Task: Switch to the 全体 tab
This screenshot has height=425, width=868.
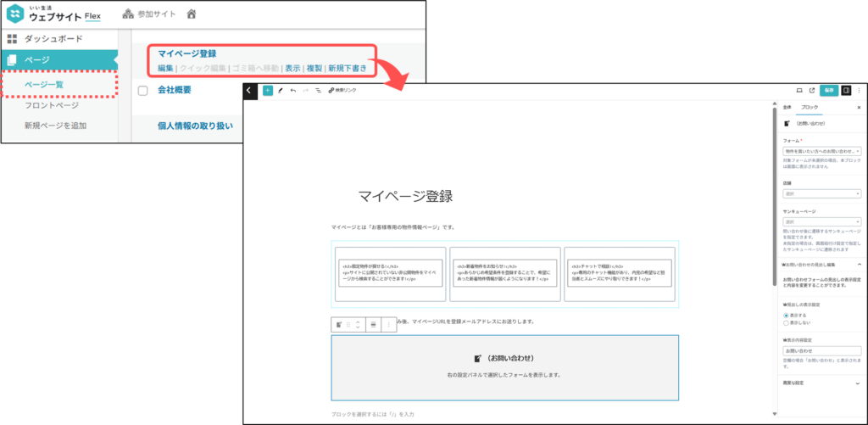Action: coord(787,108)
